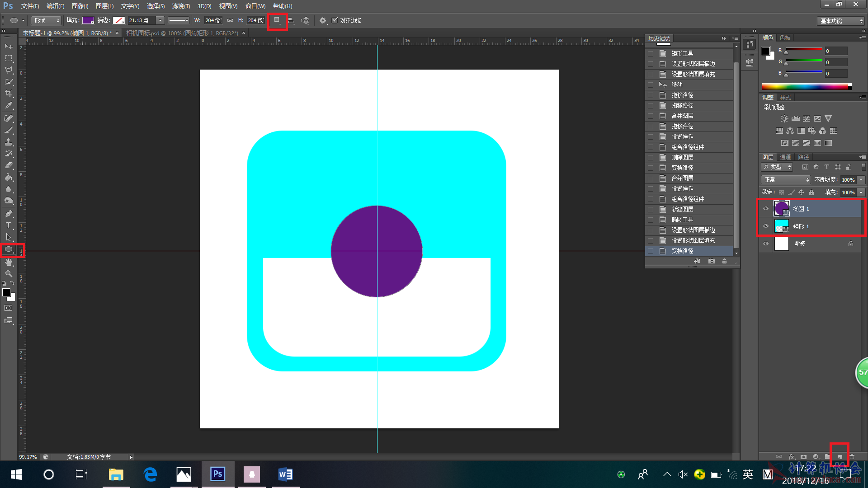Create new layer icon in Layers panel

(x=840, y=457)
